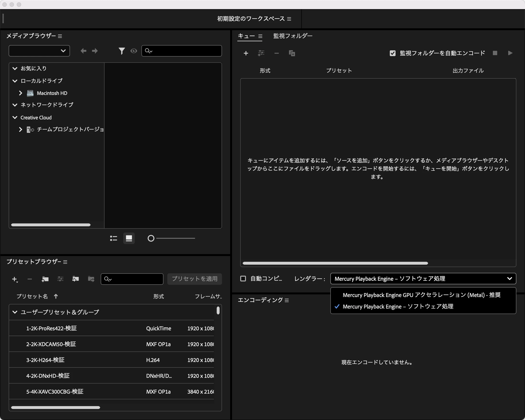
Task: Click the filter funnel icon in Media Browser
Action: pos(122,51)
